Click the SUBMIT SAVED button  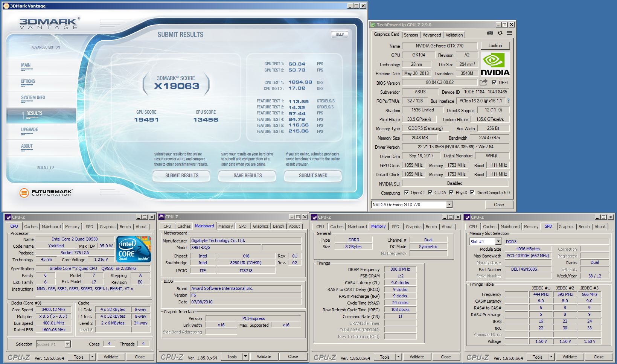tap(313, 175)
